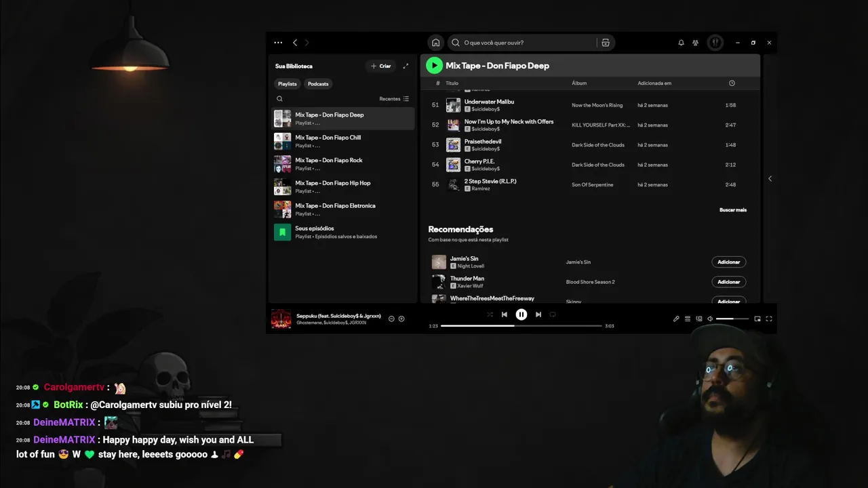Open the mini player
The image size is (868, 488).
pyautogui.click(x=757, y=319)
